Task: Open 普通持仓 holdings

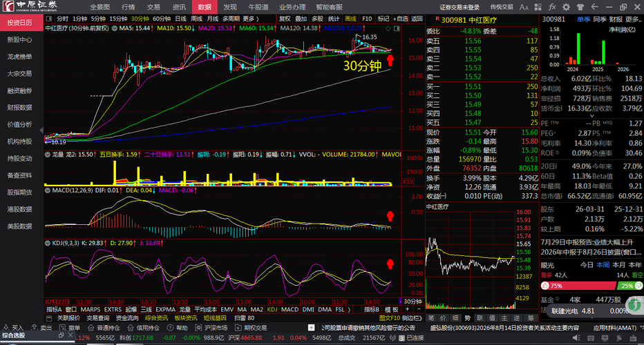Action: 104,328
